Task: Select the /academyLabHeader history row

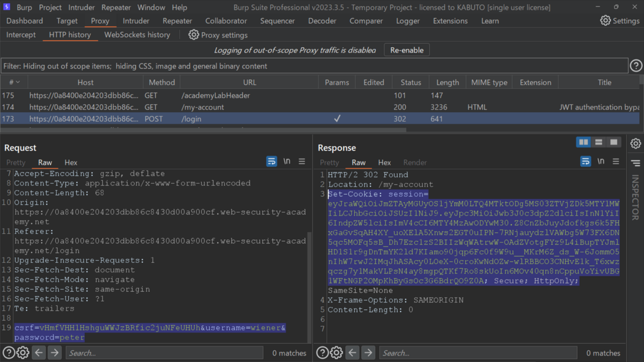Action: click(x=320, y=95)
